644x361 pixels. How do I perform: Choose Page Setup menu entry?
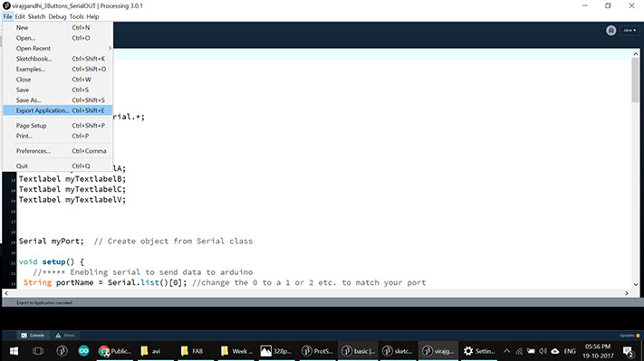57,126
